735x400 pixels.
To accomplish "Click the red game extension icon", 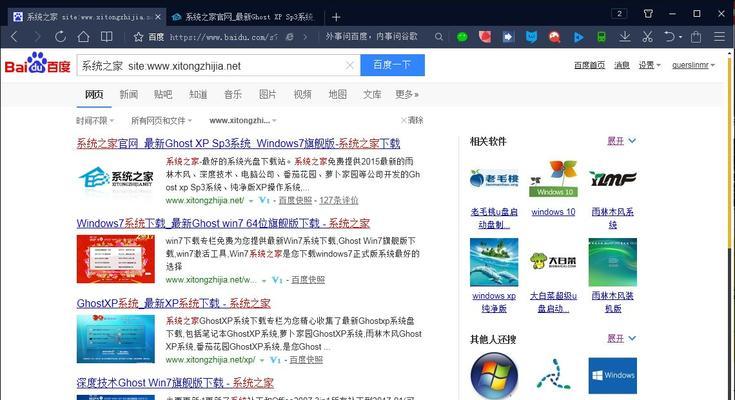I will point(555,37).
